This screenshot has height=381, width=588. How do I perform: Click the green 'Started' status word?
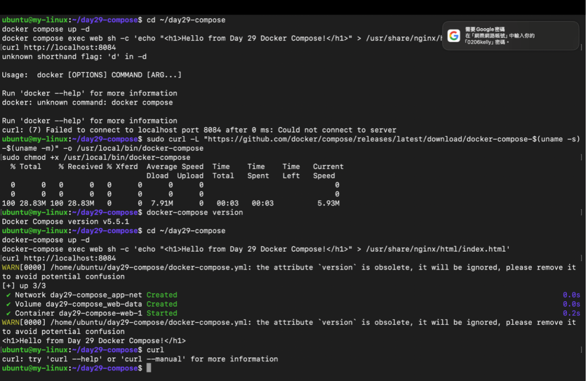click(162, 313)
